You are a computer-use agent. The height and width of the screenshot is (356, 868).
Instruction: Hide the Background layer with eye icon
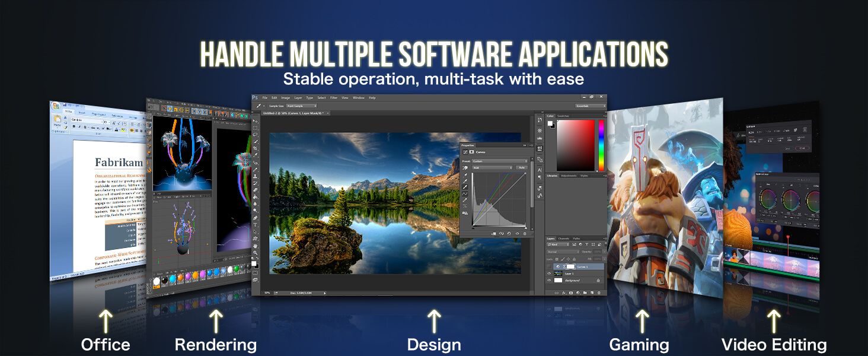tap(549, 280)
